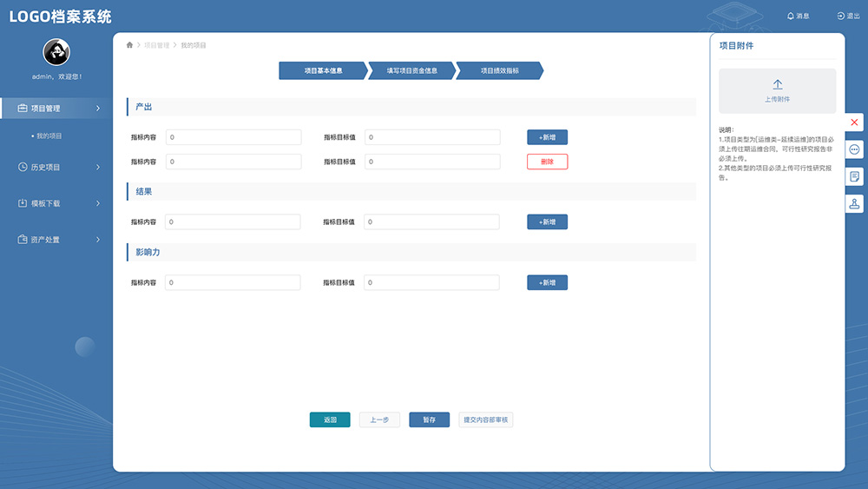Click the upload arrow icon for 上传附件
868x489 pixels.
click(777, 84)
